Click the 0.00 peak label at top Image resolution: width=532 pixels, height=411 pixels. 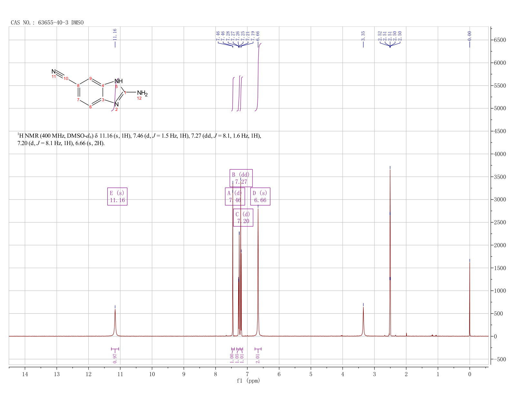[469, 35]
